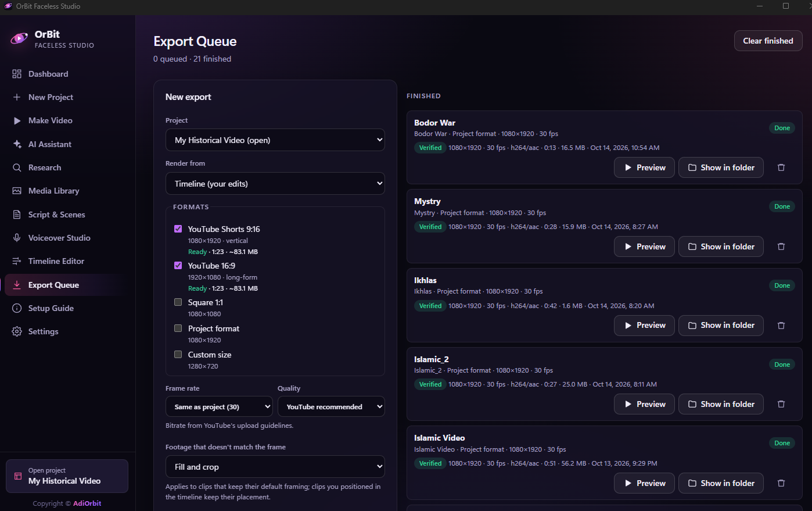Remove the Mystry export with trash icon
Screen dimensions: 812x511
[781, 246]
